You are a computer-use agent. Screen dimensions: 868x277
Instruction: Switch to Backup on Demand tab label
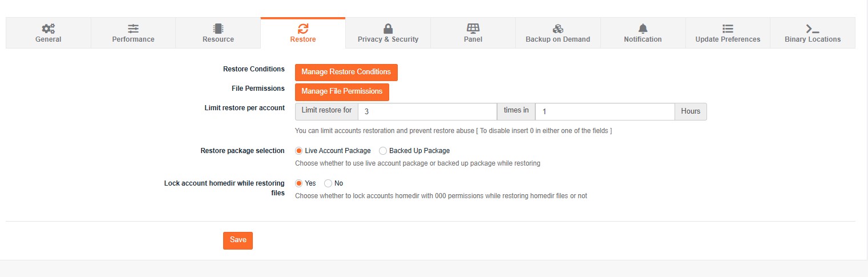click(558, 39)
